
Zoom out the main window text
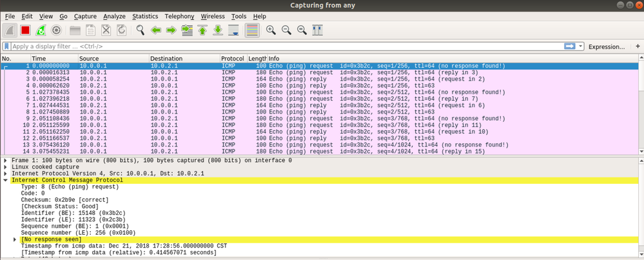pos(286,30)
